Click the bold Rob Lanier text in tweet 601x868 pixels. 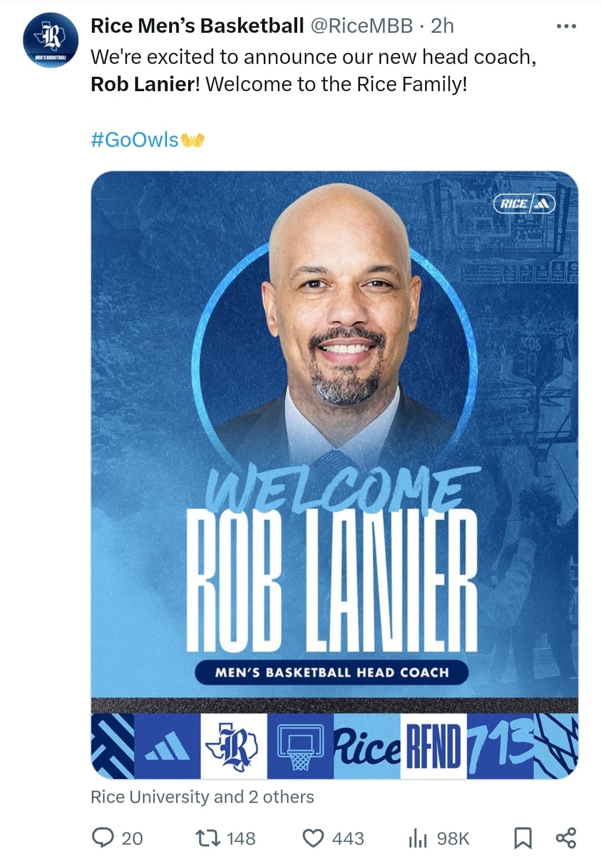142,84
